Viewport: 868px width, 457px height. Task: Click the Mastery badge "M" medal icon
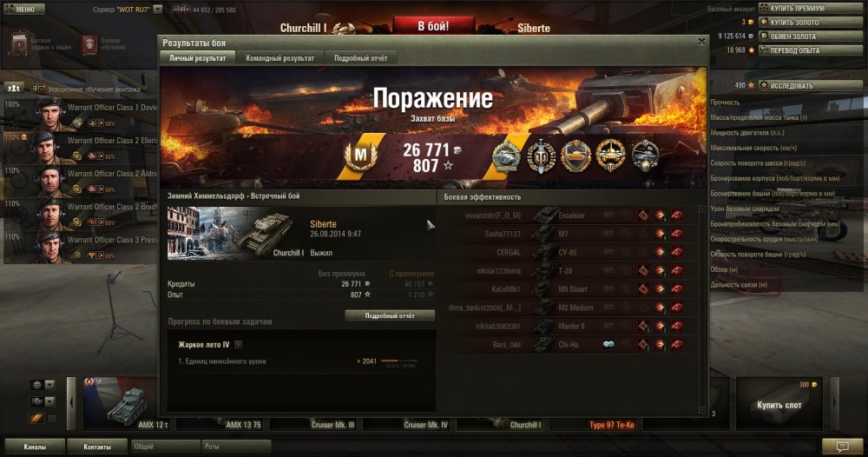[x=360, y=156]
